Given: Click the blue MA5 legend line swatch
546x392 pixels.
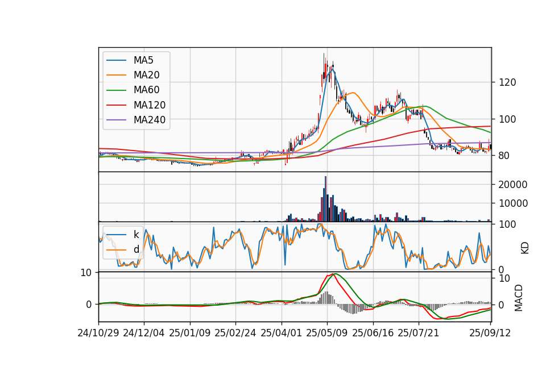Looking at the screenshot, I should (116, 60).
